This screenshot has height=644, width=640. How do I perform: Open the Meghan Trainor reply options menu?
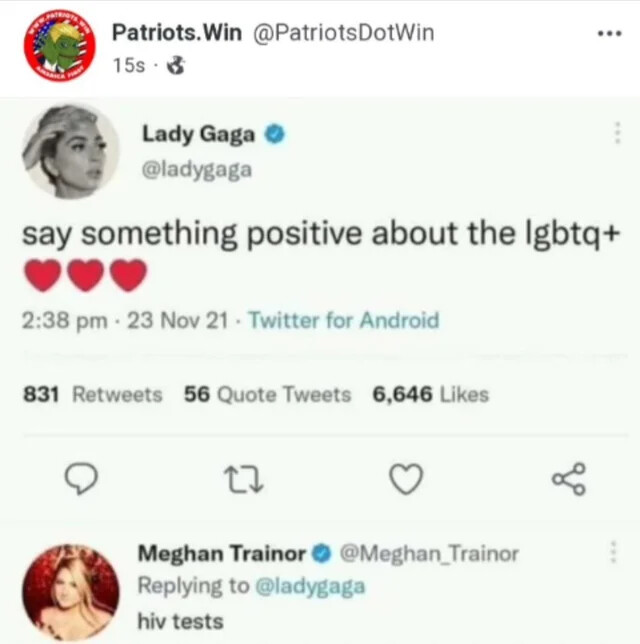click(613, 552)
